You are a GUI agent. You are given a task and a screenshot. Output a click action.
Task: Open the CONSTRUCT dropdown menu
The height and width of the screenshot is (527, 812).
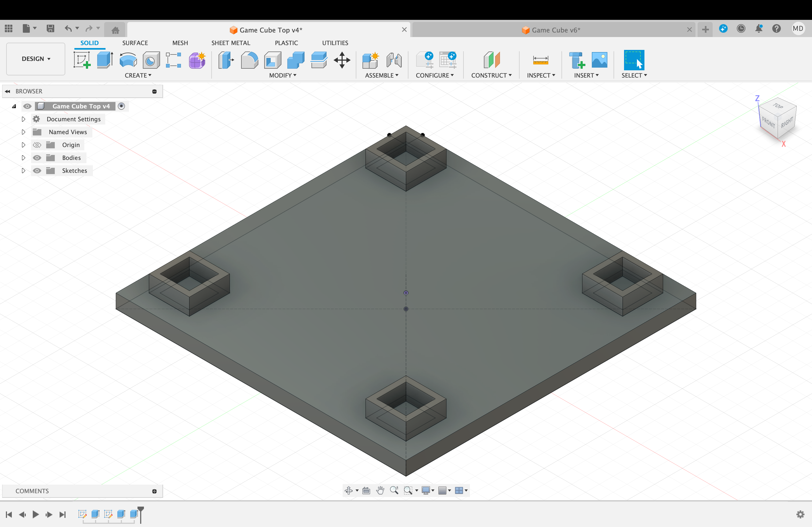(x=491, y=75)
